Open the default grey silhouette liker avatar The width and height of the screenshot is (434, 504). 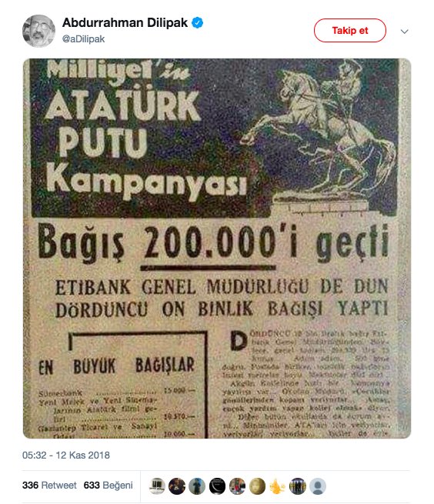click(318, 486)
